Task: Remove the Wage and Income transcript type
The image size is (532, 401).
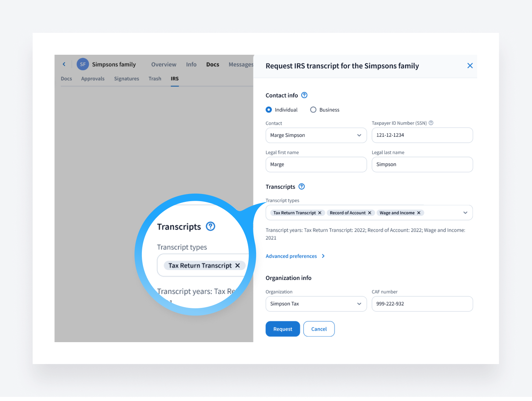Action: tap(419, 212)
